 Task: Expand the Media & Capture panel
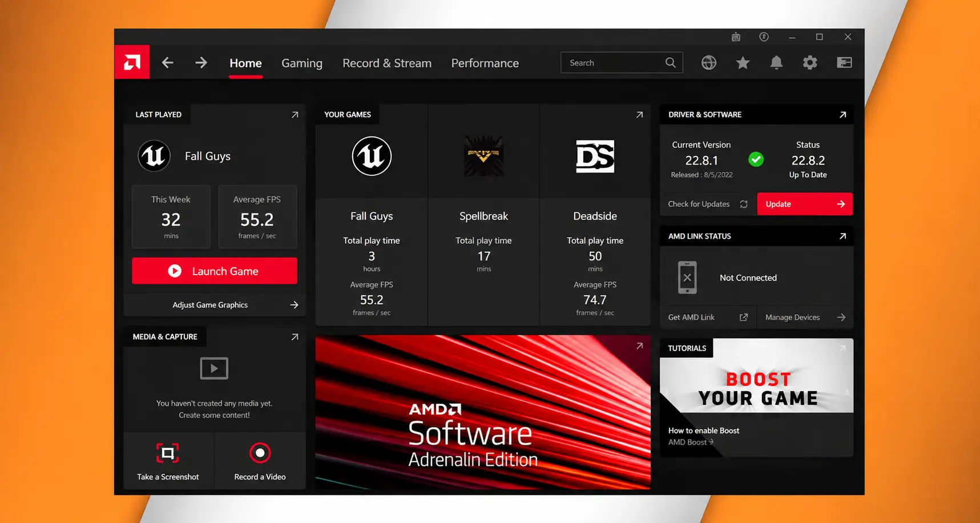coord(295,337)
